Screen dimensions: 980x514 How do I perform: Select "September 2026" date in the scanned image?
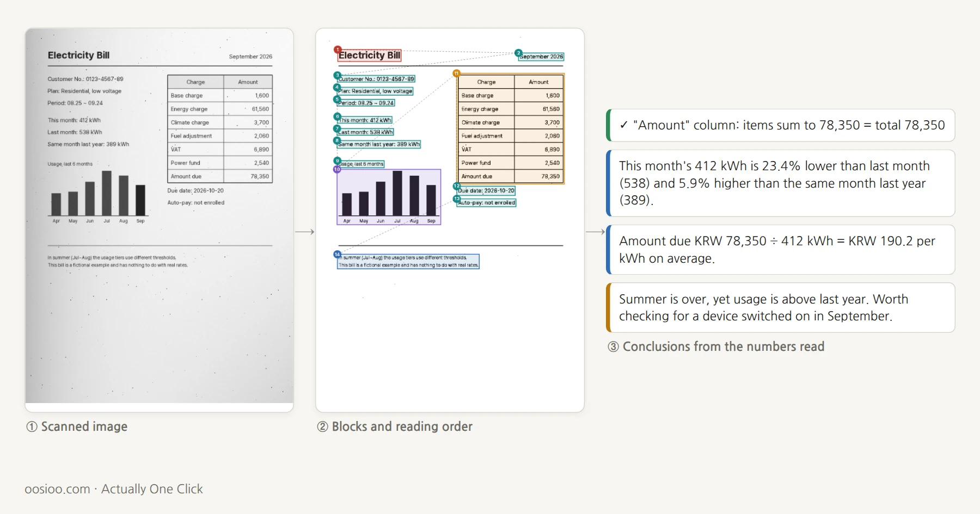tap(250, 57)
